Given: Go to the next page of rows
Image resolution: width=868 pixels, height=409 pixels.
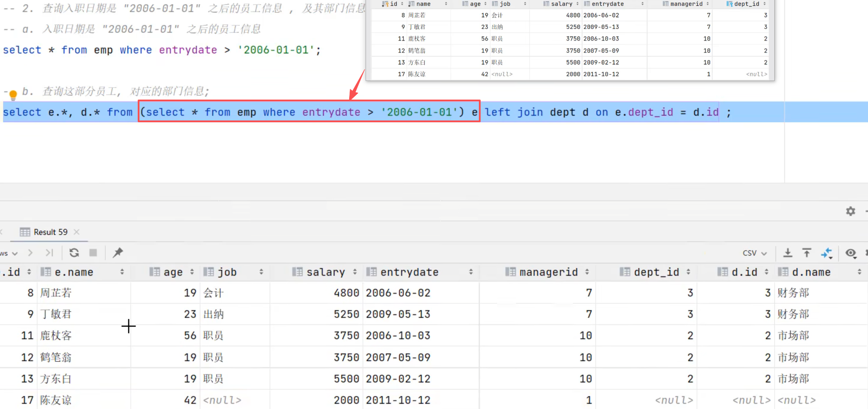Looking at the screenshot, I should point(30,253).
